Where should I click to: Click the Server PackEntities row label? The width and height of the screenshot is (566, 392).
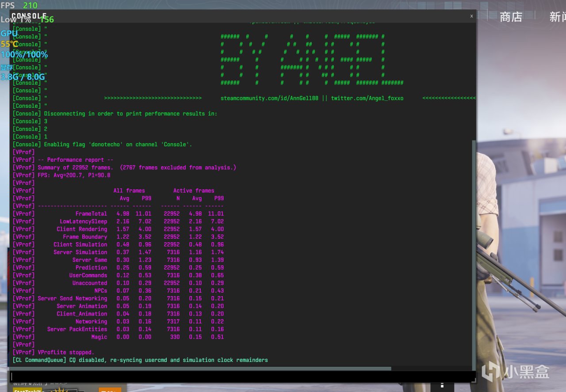point(77,329)
